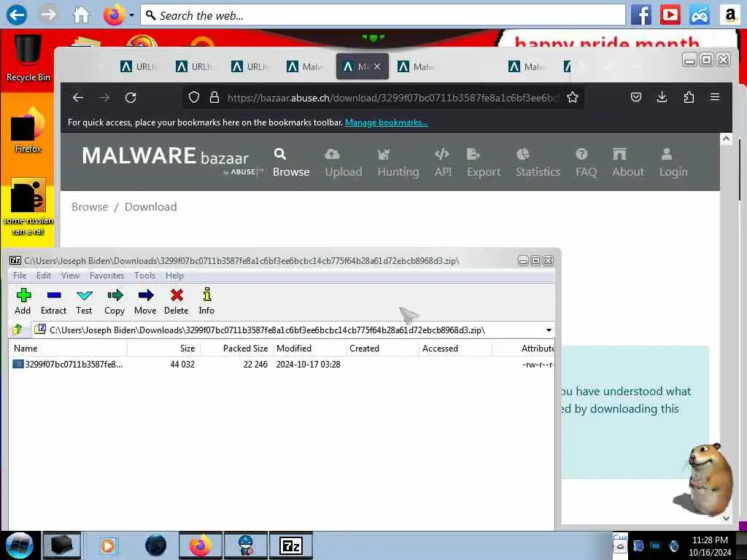The width and height of the screenshot is (747, 560).
Task: Click the Login link on MalwareBazaar
Action: pos(673,163)
